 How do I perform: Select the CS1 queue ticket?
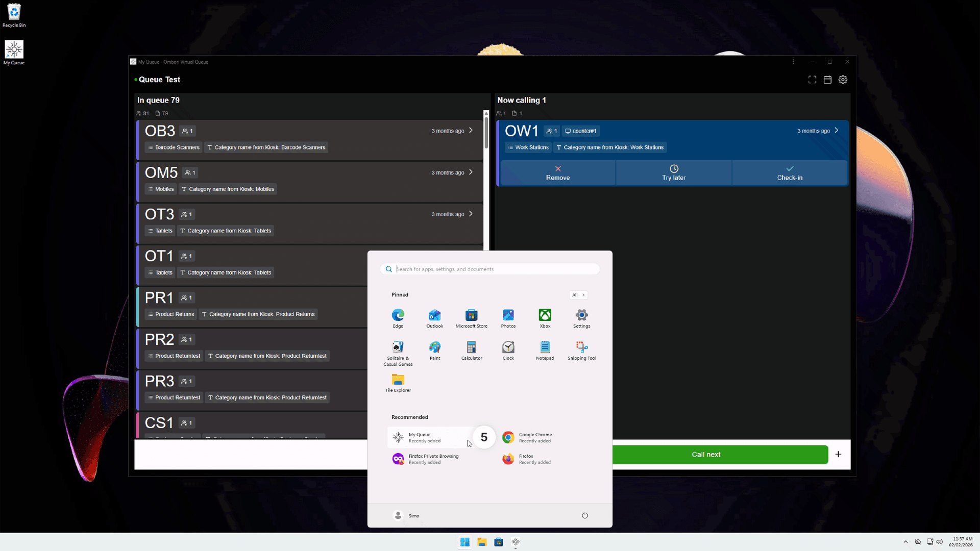point(252,425)
